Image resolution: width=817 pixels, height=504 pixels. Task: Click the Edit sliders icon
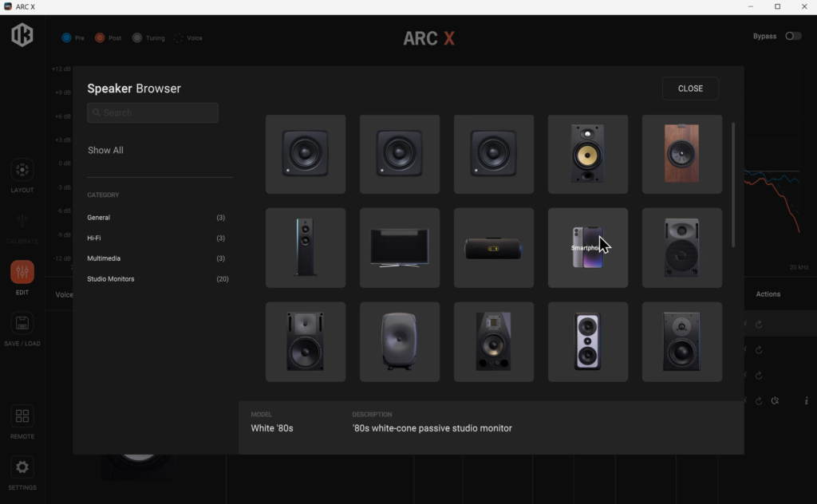22,273
